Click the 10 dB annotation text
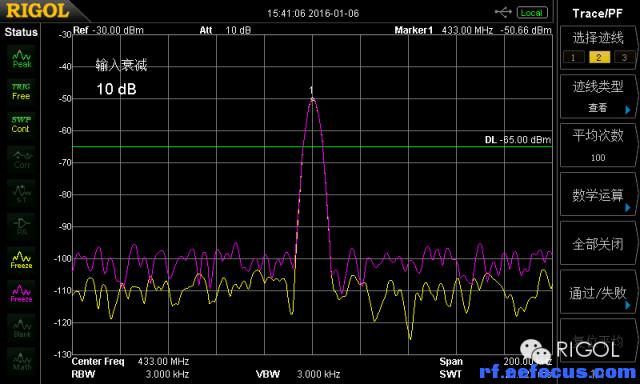The height and width of the screenshot is (384, 640). [x=116, y=89]
